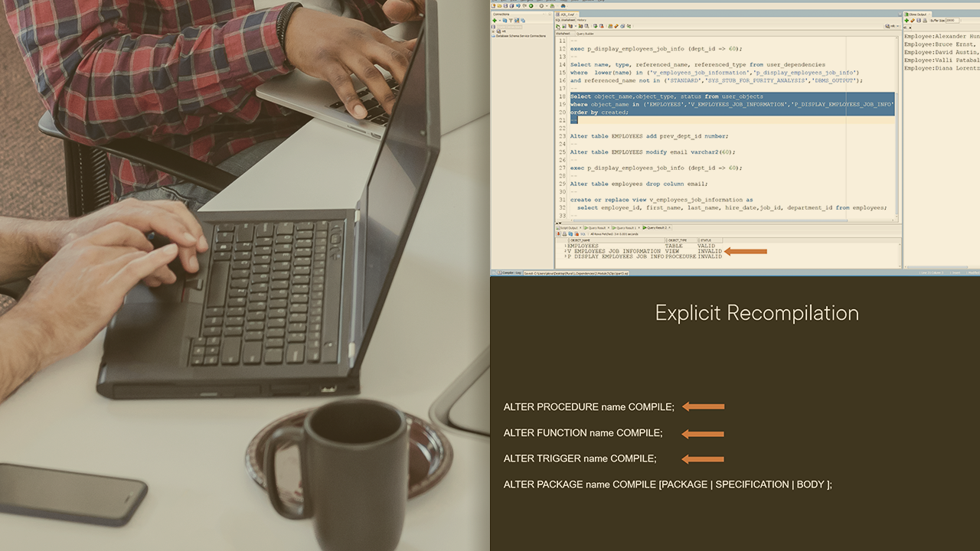Click the Save icon in Dbms Output toolbar
Screen dimensions: 980x551
tap(919, 21)
